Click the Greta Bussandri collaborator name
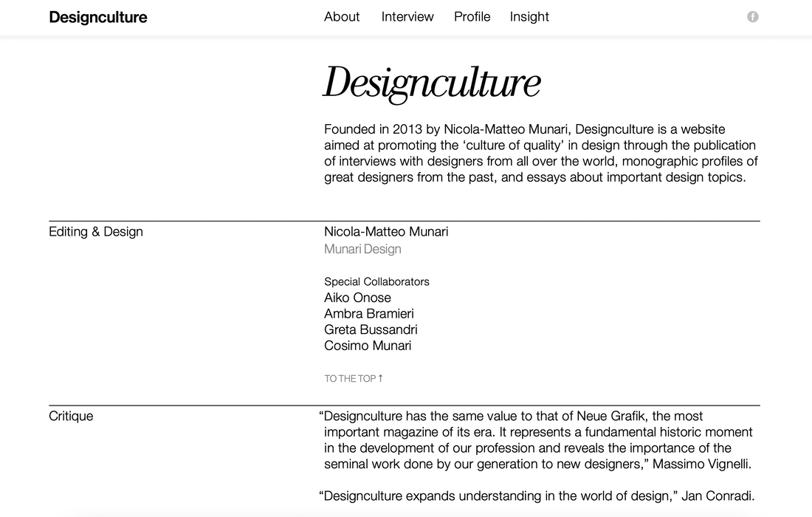This screenshot has width=812, height=517. point(371,330)
